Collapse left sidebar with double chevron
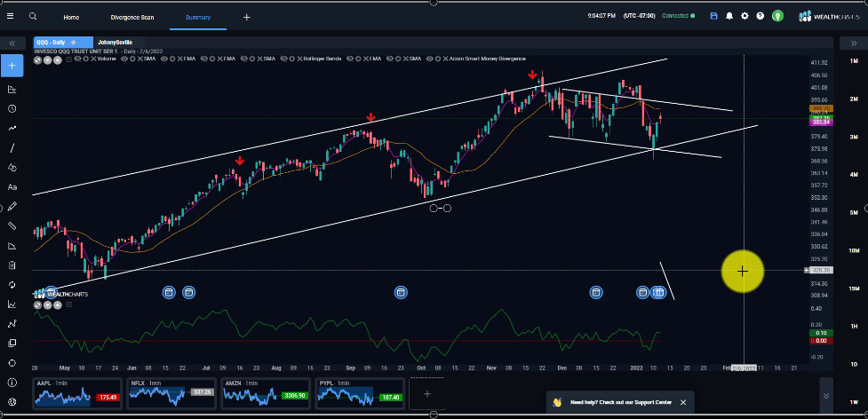The height and width of the screenshot is (419, 868). pyautogui.click(x=12, y=43)
